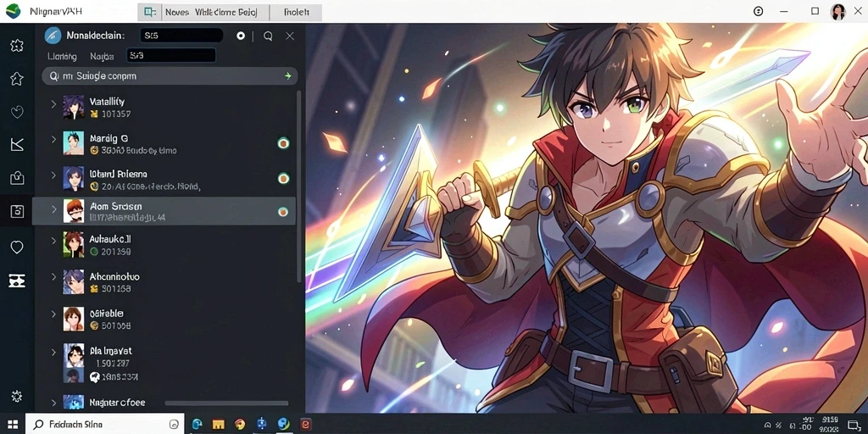Expand the Auhauke.ll list entry
Screen dimensions: 868x434
coord(53,240)
